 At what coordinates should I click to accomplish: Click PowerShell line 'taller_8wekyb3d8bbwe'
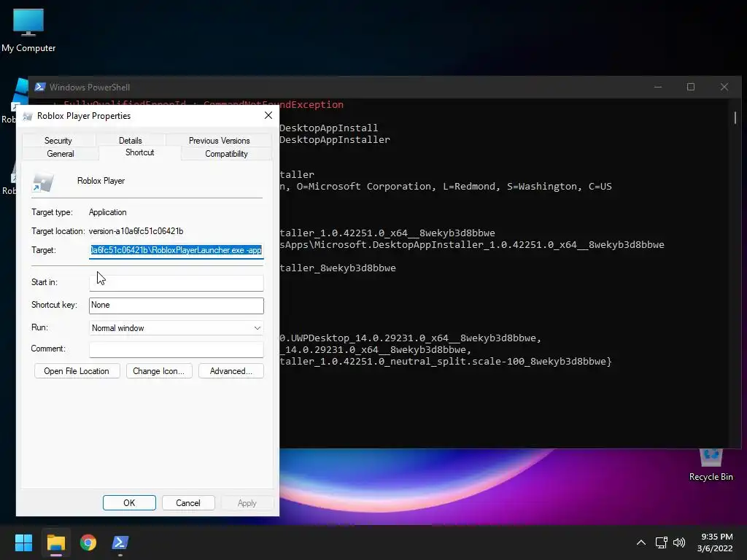pyautogui.click(x=338, y=268)
